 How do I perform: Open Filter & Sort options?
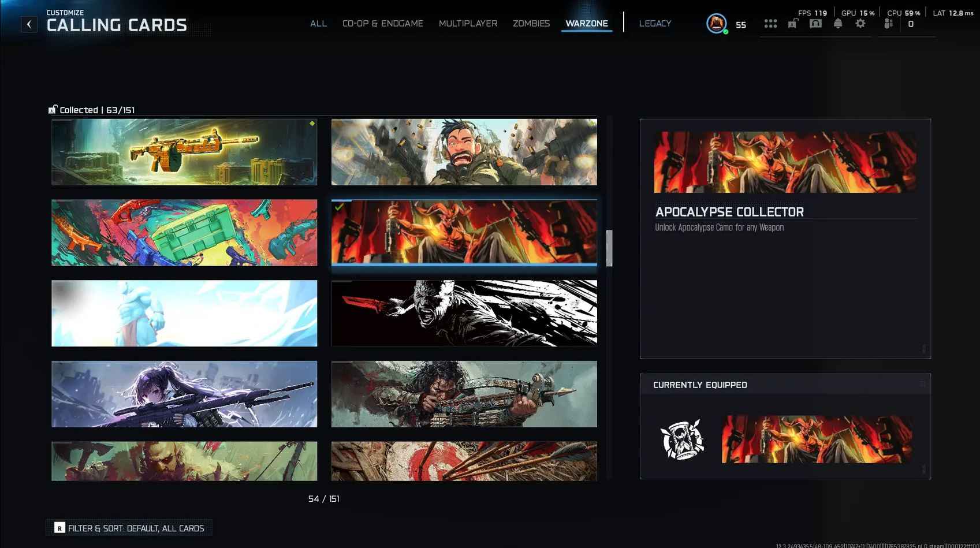[129, 528]
